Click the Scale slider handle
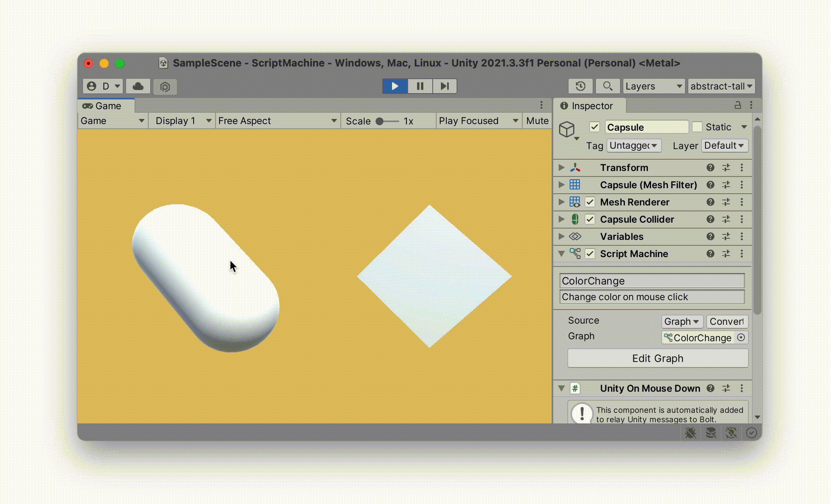Viewport: 831px width, 504px height. coord(379,121)
